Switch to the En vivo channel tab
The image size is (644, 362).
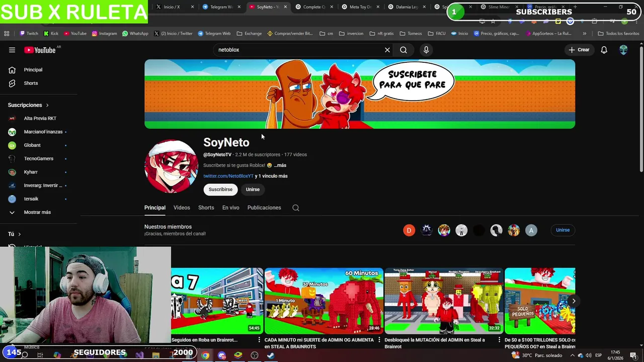231,208
